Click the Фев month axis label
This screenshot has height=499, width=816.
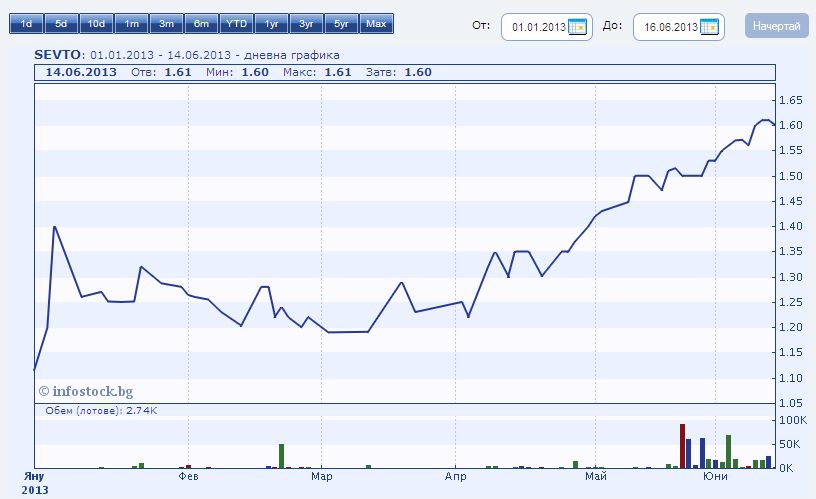pos(188,476)
